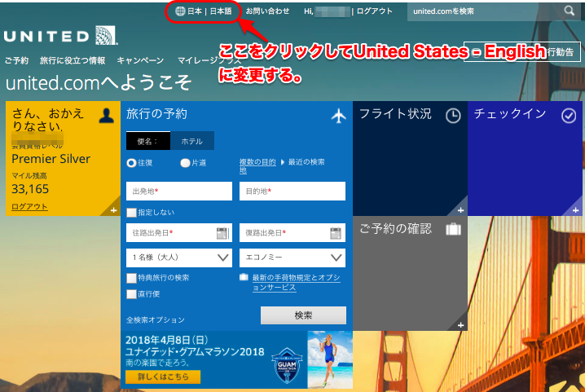Click the airplane icon in booking panel
The image size is (585, 392).
pos(338,116)
